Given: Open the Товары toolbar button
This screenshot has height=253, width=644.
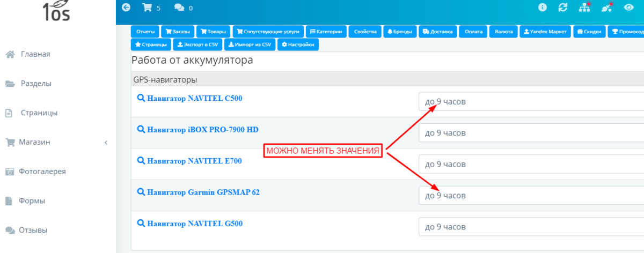Looking at the screenshot, I should [x=214, y=32].
